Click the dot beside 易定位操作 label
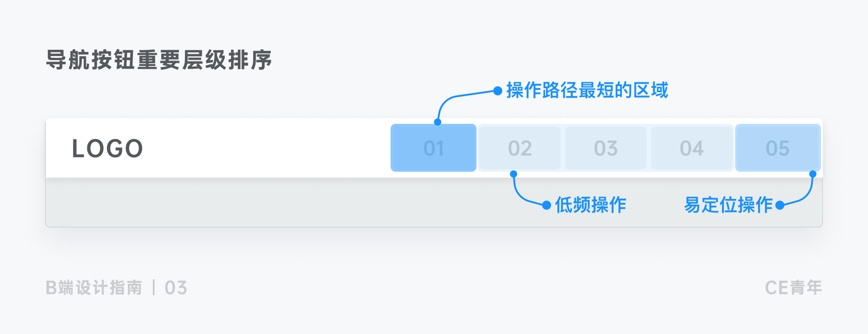 [780, 205]
